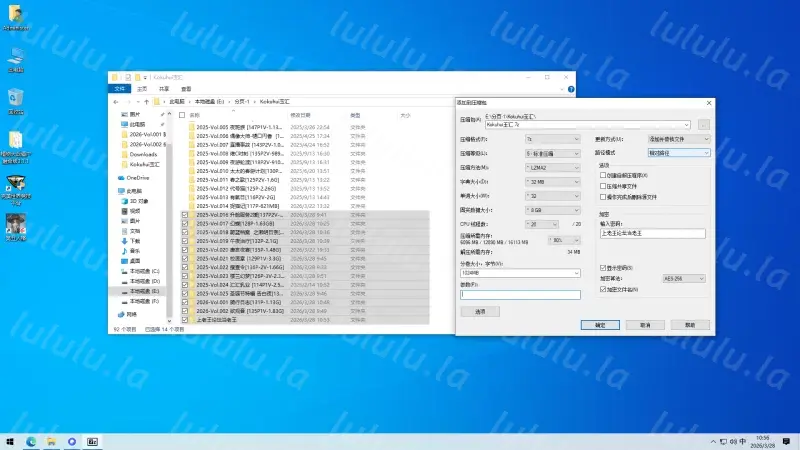This screenshot has height=450, width=800.
Task: Click the volume icon in the system tray
Action: [733, 442]
